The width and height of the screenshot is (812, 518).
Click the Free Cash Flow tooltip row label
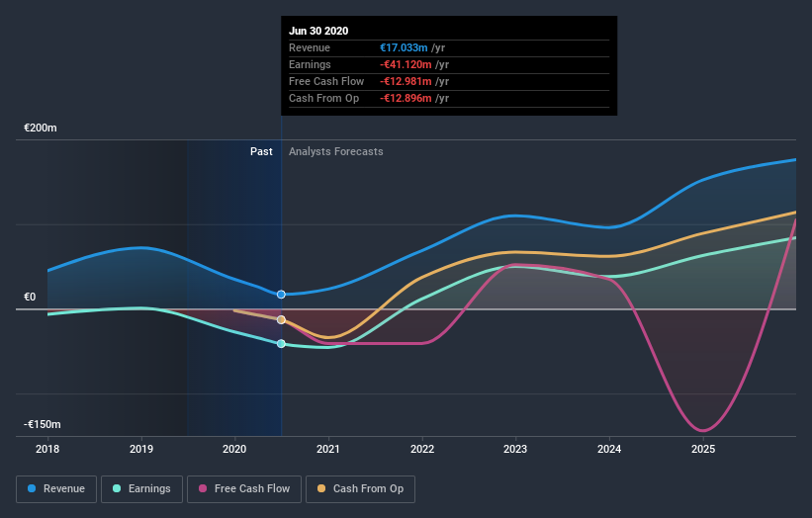[326, 81]
